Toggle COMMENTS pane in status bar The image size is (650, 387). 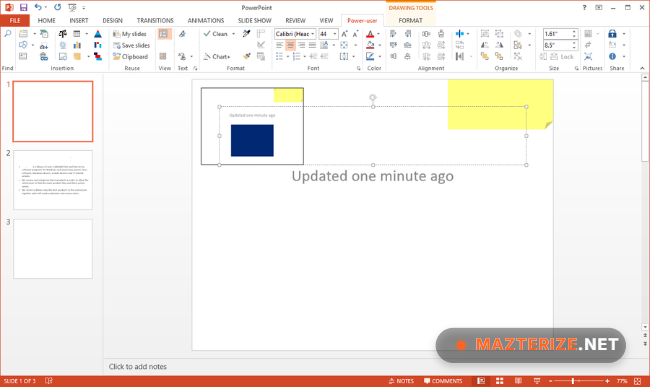pos(443,381)
